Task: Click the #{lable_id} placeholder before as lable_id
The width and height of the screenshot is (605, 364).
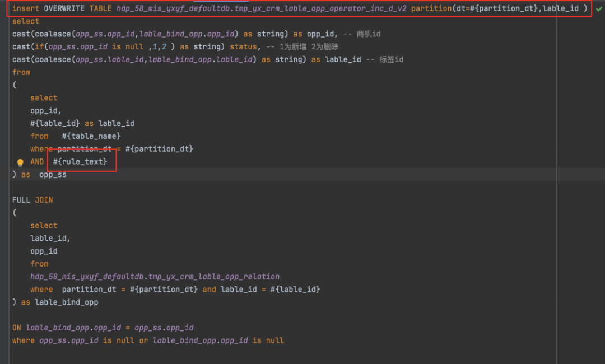Action: tap(55, 123)
